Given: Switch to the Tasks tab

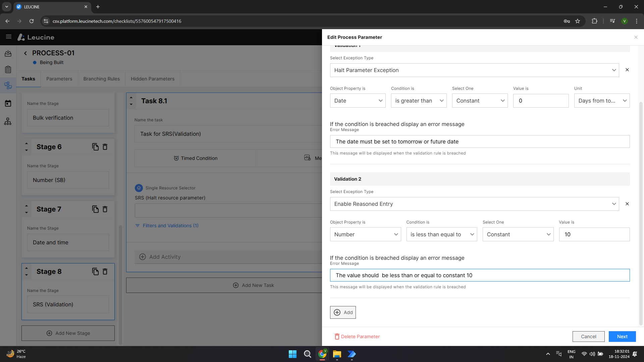Looking at the screenshot, I should coord(28,79).
